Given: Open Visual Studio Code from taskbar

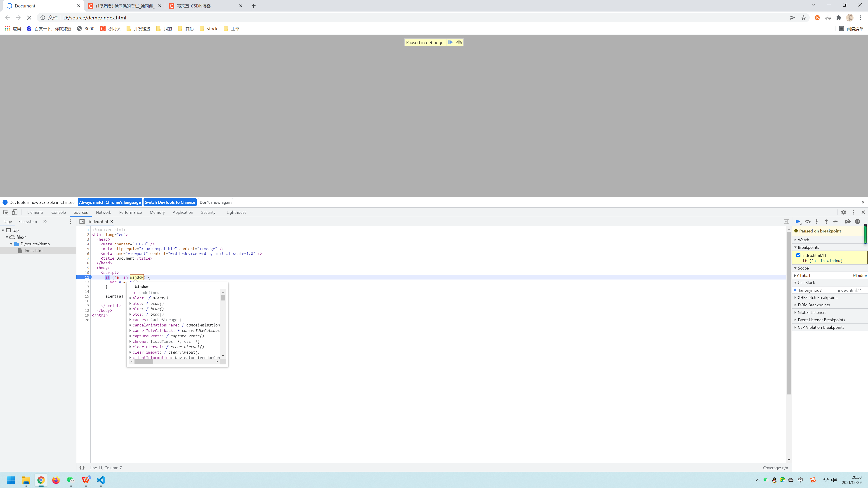Looking at the screenshot, I should (x=101, y=480).
